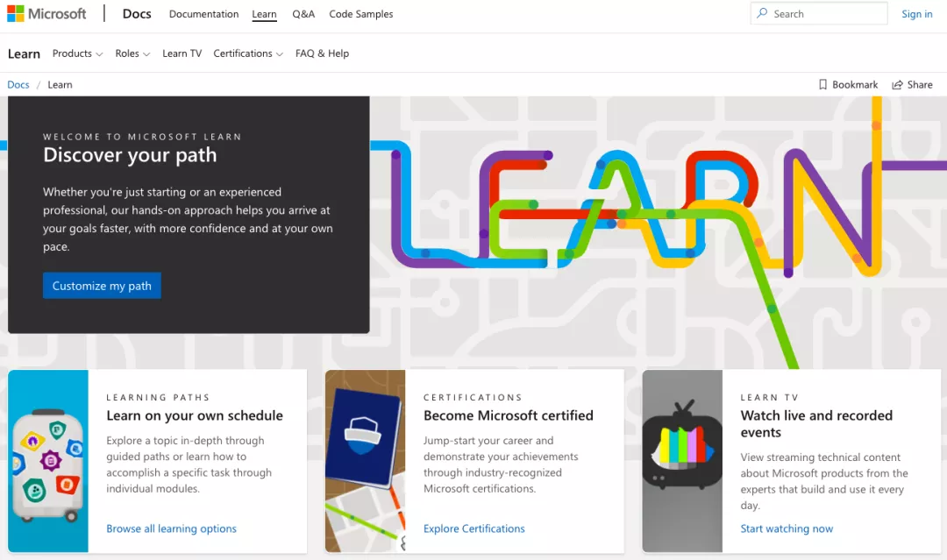
Task: Go to Documentation in top navigation
Action: pos(203,14)
